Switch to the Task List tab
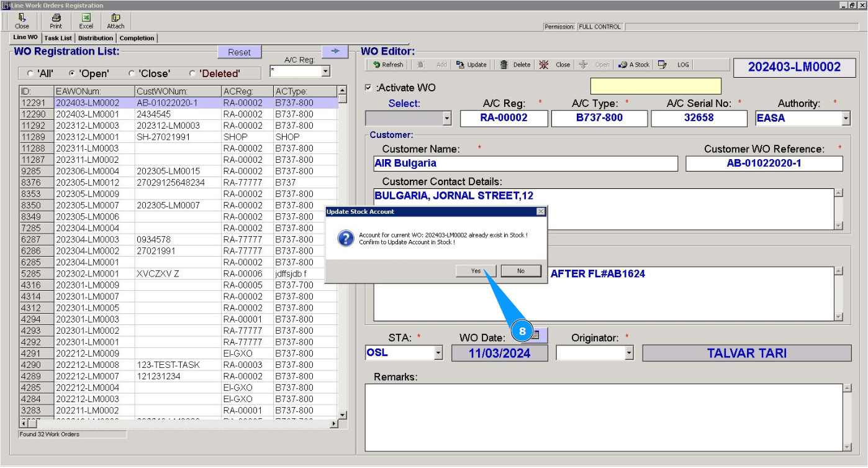The height and width of the screenshot is (468, 868). coord(58,38)
